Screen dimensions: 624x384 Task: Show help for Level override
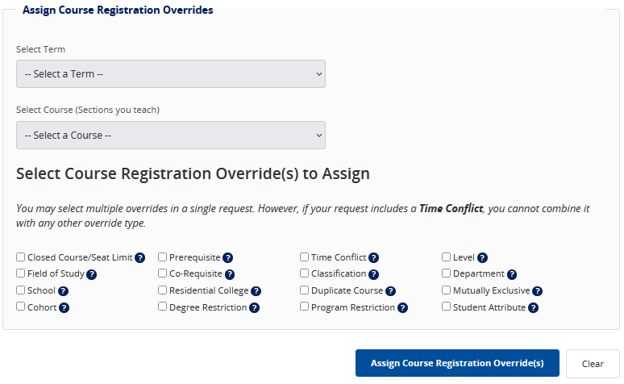pyautogui.click(x=482, y=258)
